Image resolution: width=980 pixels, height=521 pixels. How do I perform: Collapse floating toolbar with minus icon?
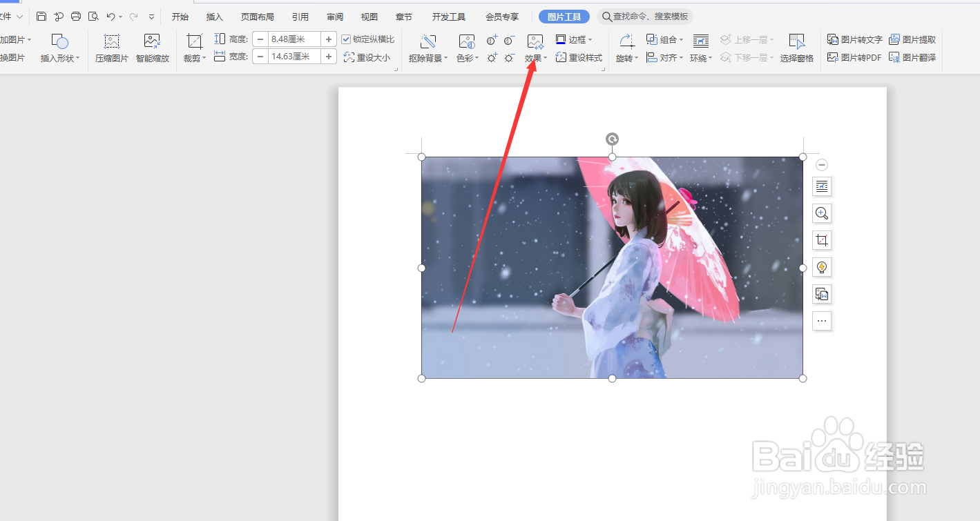(x=822, y=165)
